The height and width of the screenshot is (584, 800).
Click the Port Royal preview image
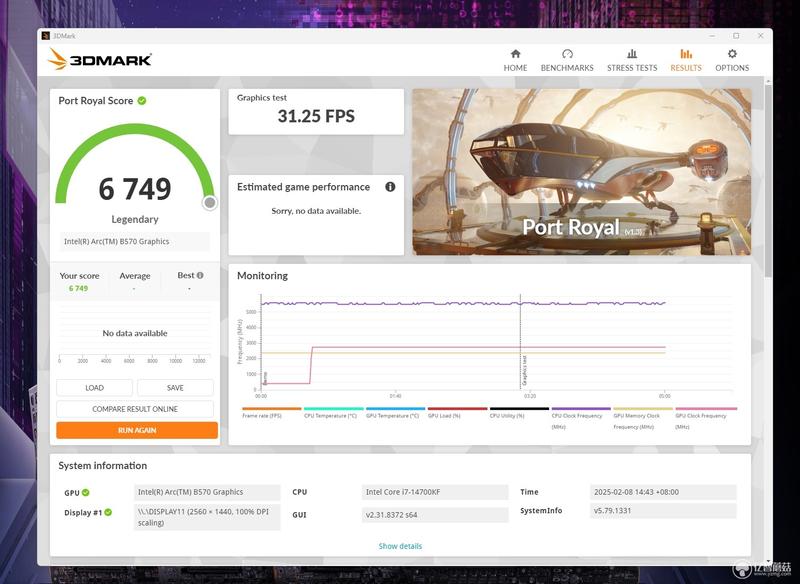click(x=582, y=172)
